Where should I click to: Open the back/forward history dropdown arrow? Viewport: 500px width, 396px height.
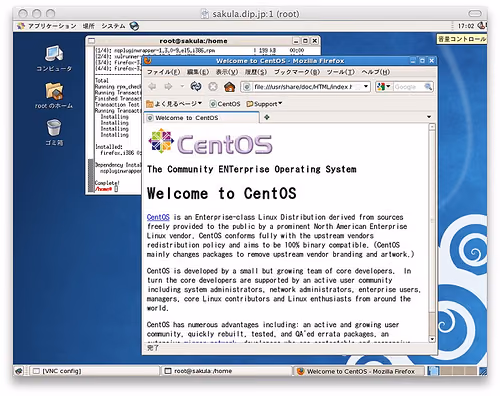(x=182, y=86)
